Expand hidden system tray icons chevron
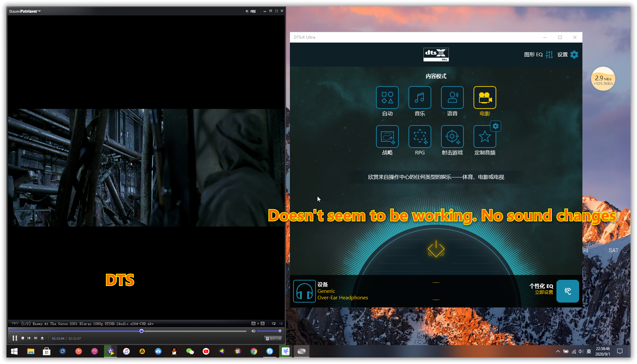The image size is (637, 364). tap(558, 351)
